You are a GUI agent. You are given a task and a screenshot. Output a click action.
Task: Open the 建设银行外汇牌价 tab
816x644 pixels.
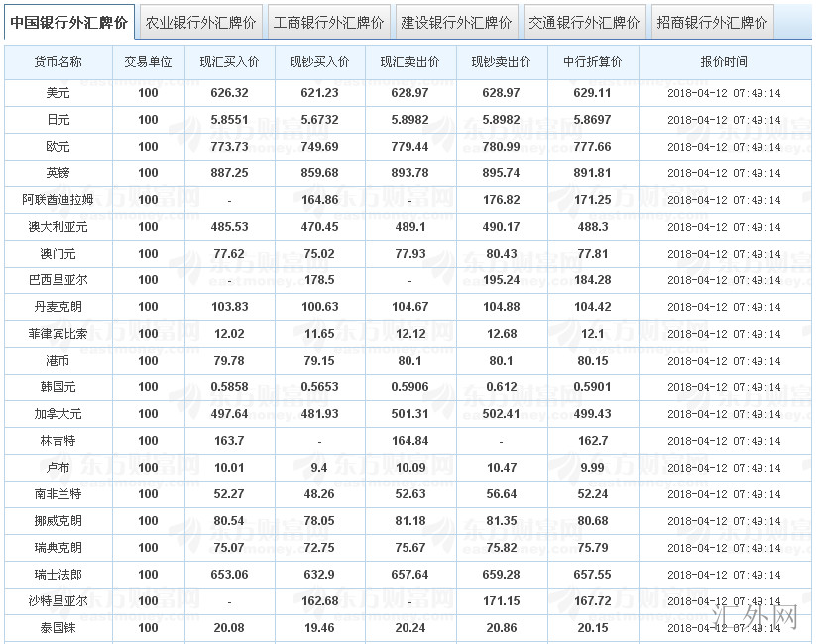(x=456, y=23)
